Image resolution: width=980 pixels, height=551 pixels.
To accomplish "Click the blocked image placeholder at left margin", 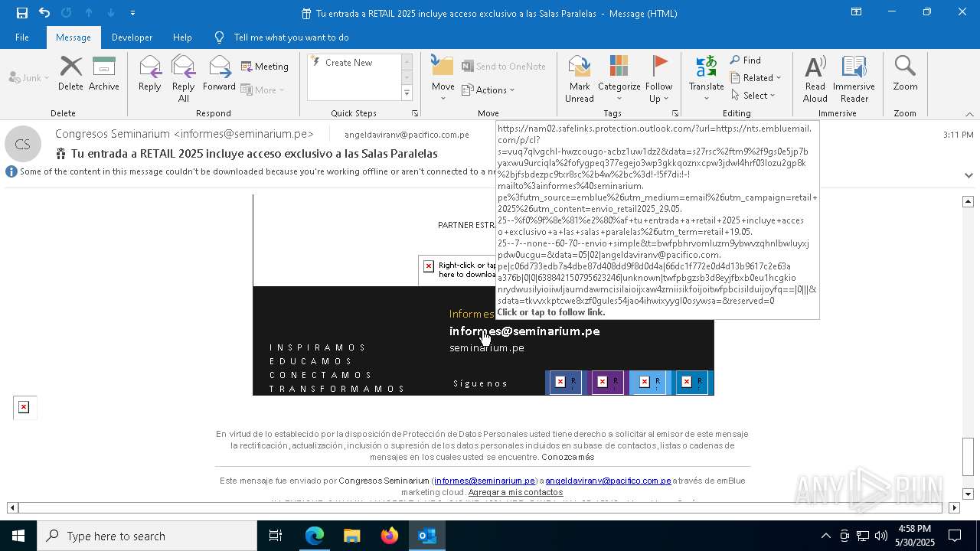I will coord(24,407).
